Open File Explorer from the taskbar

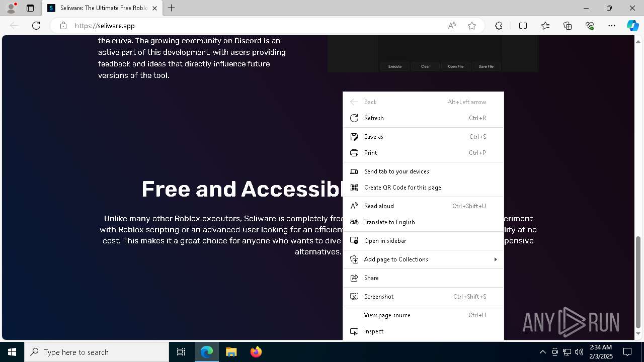(x=231, y=352)
